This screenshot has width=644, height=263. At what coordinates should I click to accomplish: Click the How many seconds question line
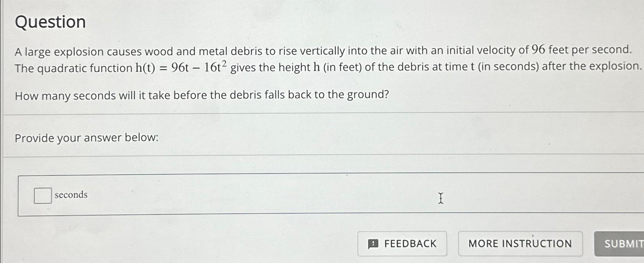coord(202,95)
